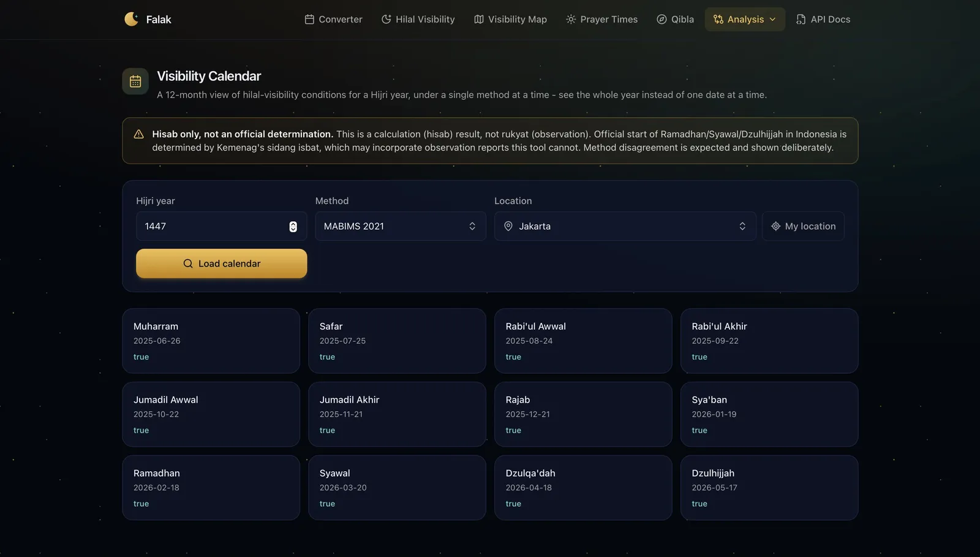Click the sun icon beside Prayer Times
980x557 pixels.
click(x=571, y=20)
